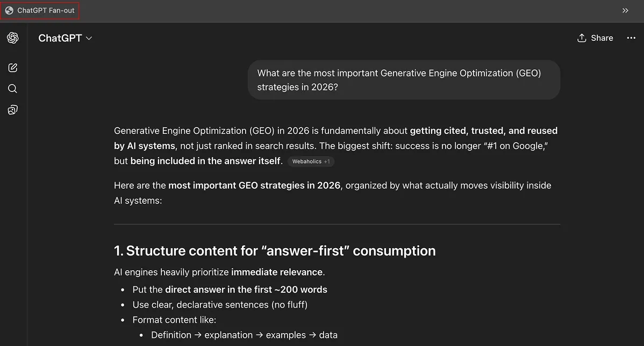Image resolution: width=644 pixels, height=346 pixels.
Task: Click the share arrow icon
Action: click(581, 38)
